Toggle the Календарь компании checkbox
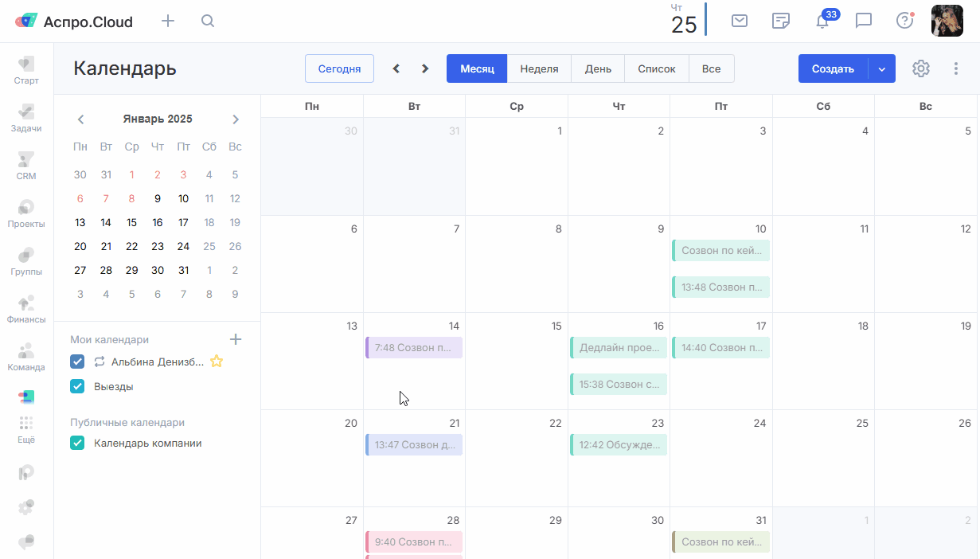 click(77, 443)
